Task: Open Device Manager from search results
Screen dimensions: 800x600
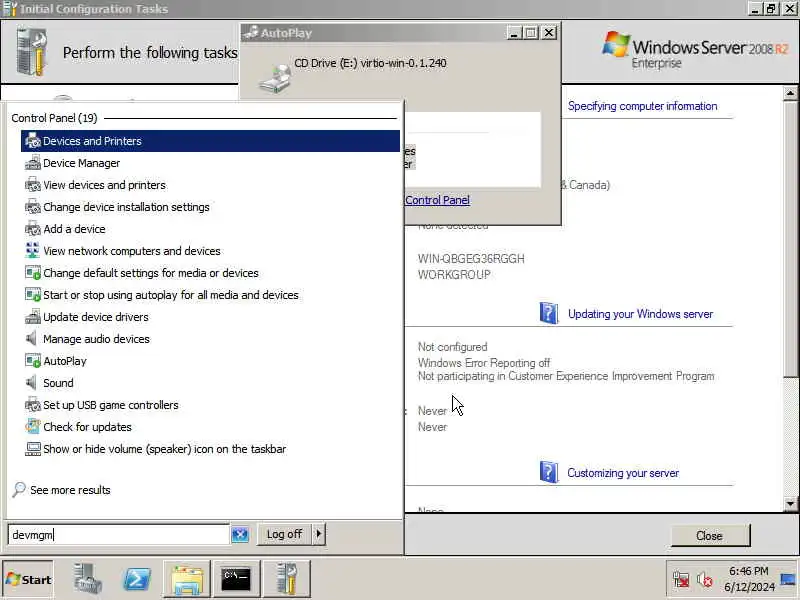Action: pos(81,163)
